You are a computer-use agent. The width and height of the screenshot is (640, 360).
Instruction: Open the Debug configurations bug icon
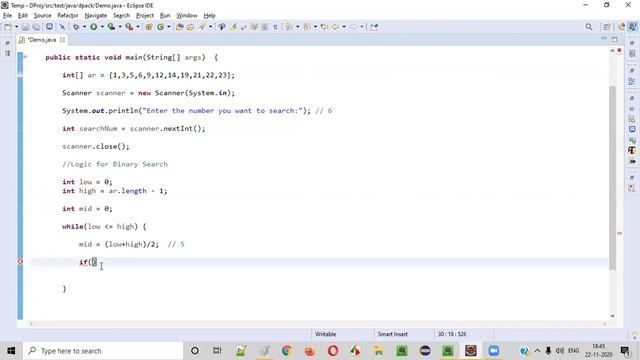point(76,27)
